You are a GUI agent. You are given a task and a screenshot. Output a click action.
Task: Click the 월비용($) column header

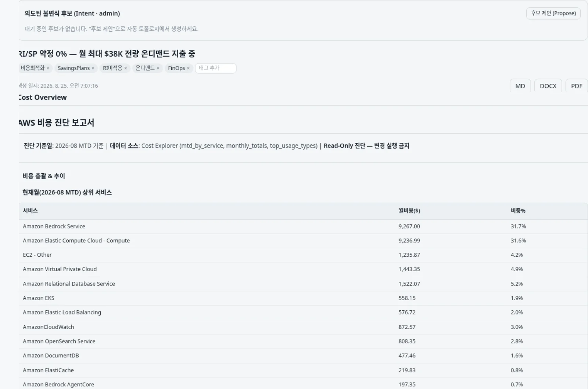tap(409, 211)
